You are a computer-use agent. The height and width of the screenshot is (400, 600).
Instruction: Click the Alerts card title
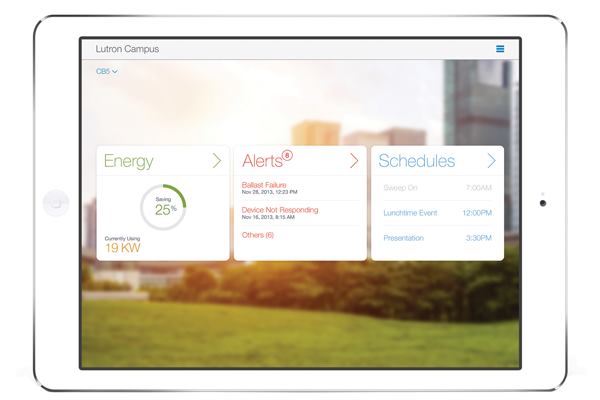262,161
